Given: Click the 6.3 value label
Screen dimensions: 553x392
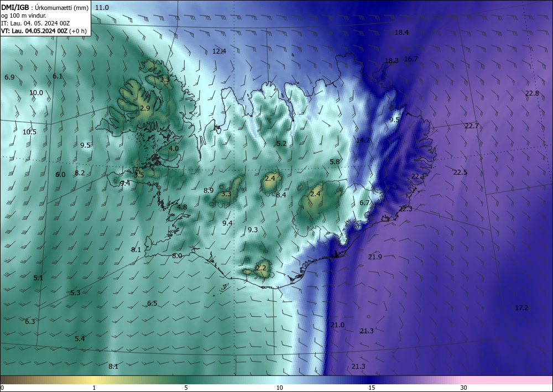Looking at the screenshot, I should [x=30, y=321].
